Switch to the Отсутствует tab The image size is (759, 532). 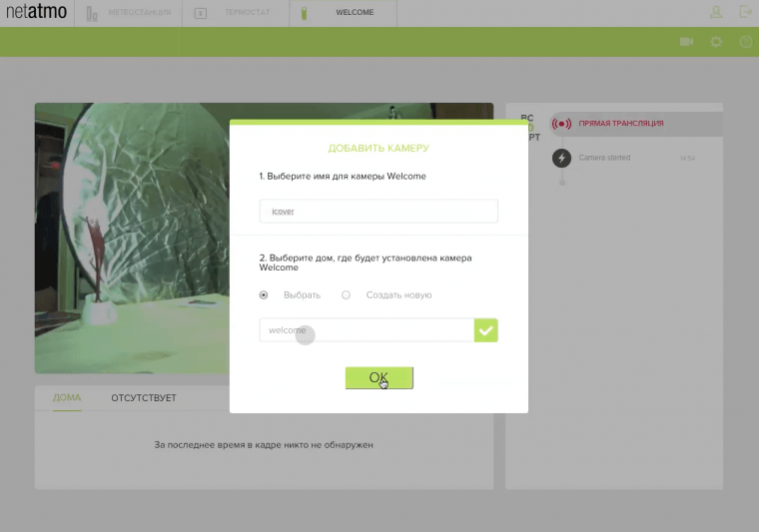pos(144,398)
